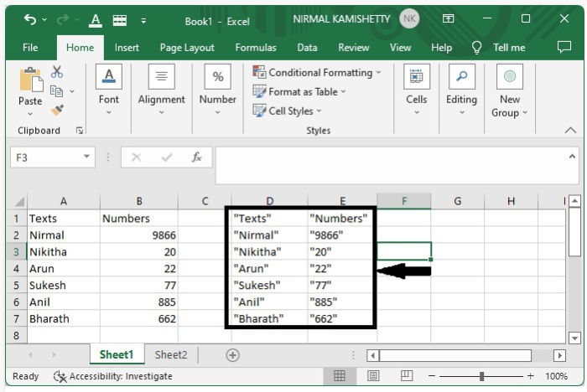The width and height of the screenshot is (587, 392).
Task: Select cell containing "885" in quotes
Action: [342, 302]
